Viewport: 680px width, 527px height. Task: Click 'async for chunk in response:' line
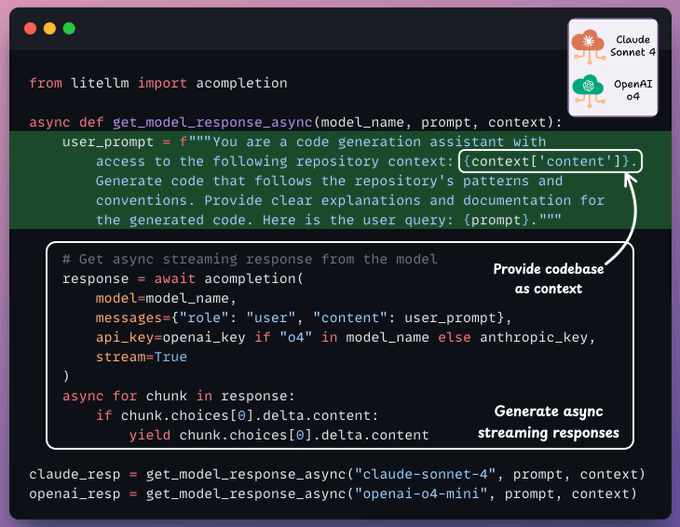tap(178, 396)
